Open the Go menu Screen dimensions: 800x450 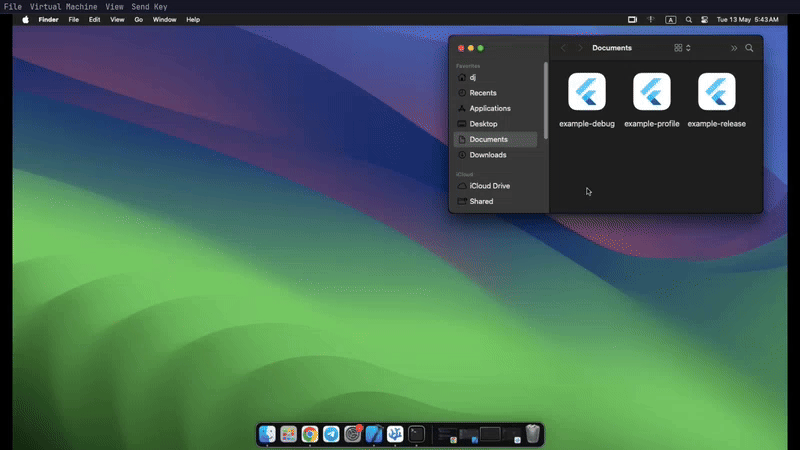pyautogui.click(x=138, y=19)
